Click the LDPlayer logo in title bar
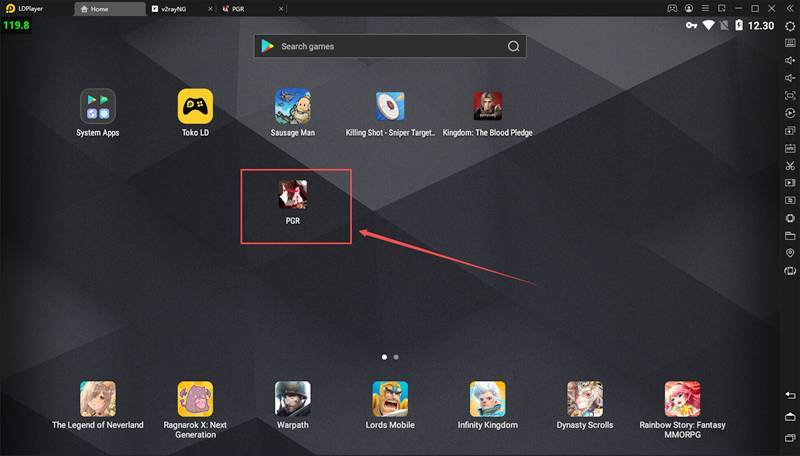The image size is (800, 456). 10,9
